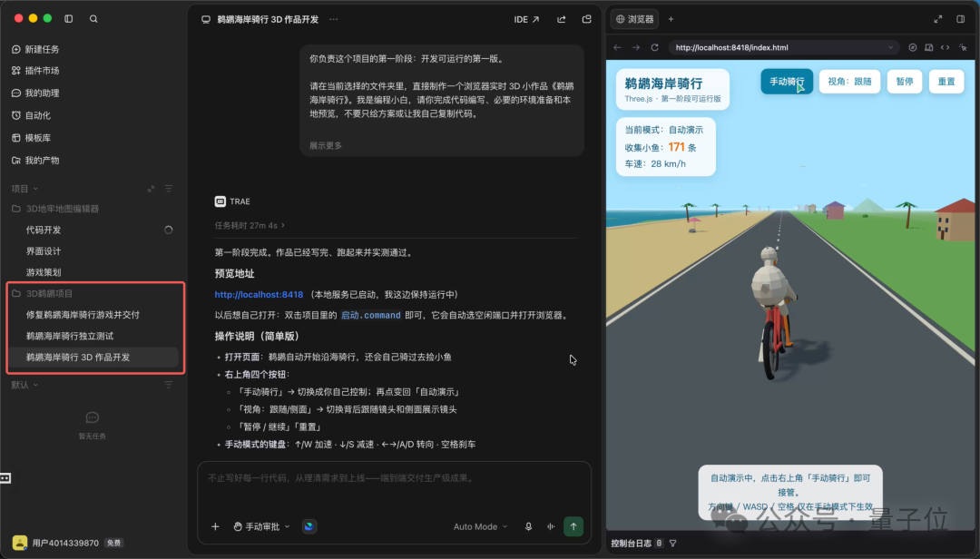Image resolution: width=980 pixels, height=559 pixels.
Task: Click the compass icon in browser toolbar
Action: pyautogui.click(x=913, y=47)
